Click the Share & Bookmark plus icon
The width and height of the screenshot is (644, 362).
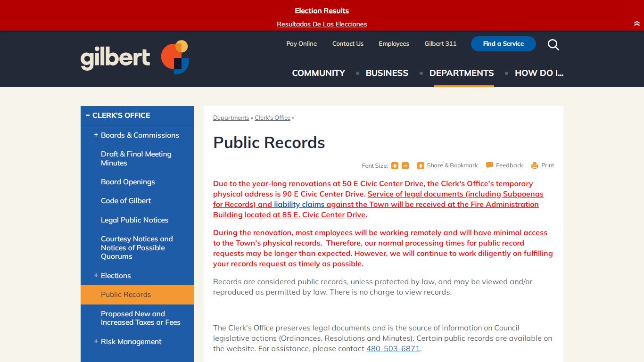421,166
